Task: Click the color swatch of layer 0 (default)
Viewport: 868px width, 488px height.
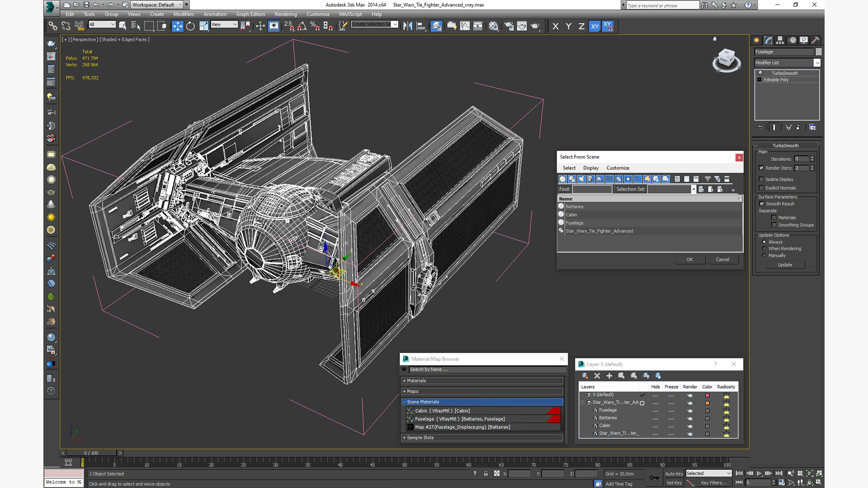Action: (707, 395)
